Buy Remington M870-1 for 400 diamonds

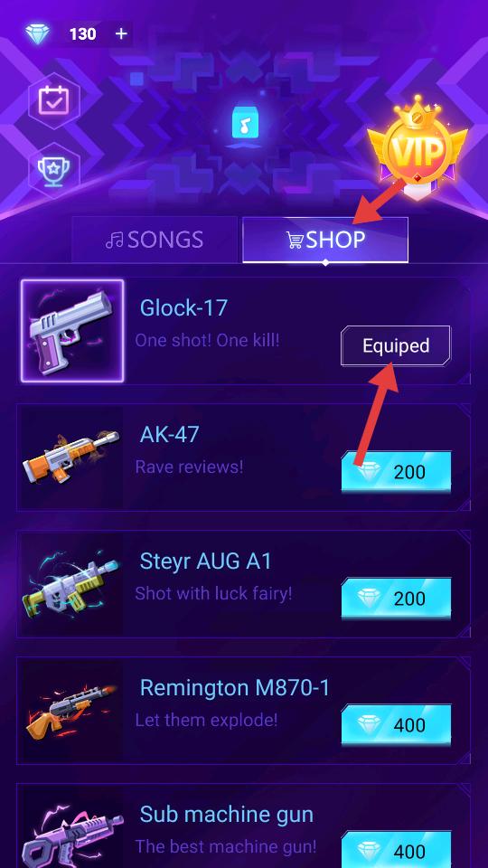396,724
